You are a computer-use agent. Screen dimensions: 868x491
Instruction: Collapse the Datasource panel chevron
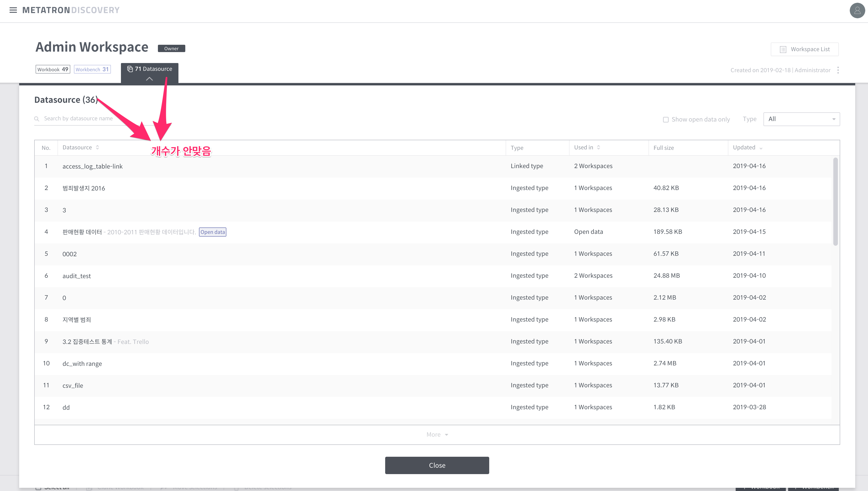pos(149,79)
